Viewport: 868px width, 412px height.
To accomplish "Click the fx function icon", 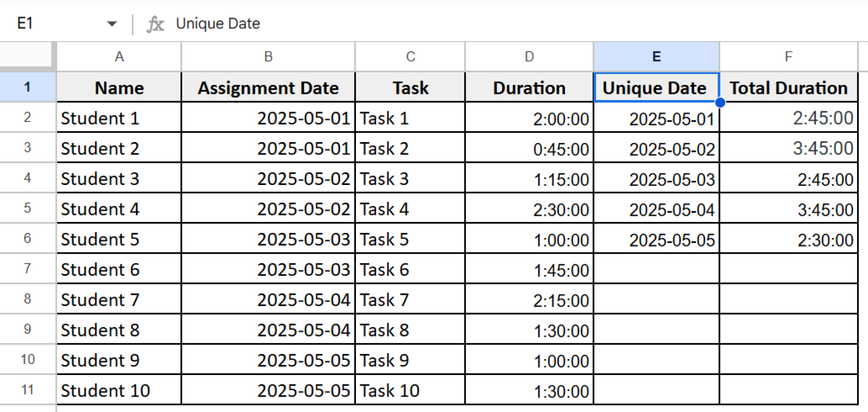I will coord(156,24).
